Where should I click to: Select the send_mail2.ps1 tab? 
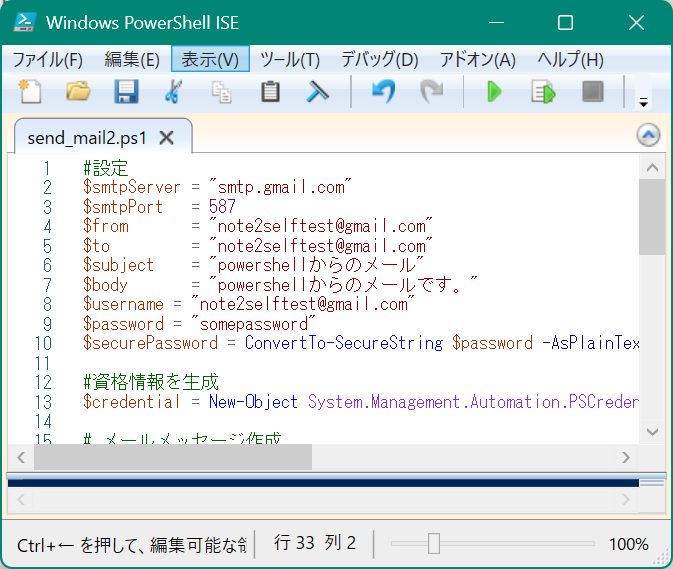point(86,137)
